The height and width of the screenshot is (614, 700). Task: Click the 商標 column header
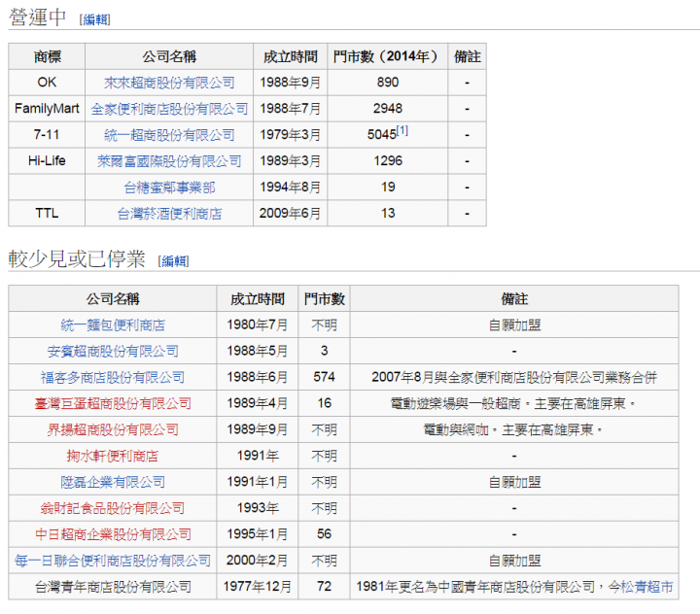tap(47, 56)
